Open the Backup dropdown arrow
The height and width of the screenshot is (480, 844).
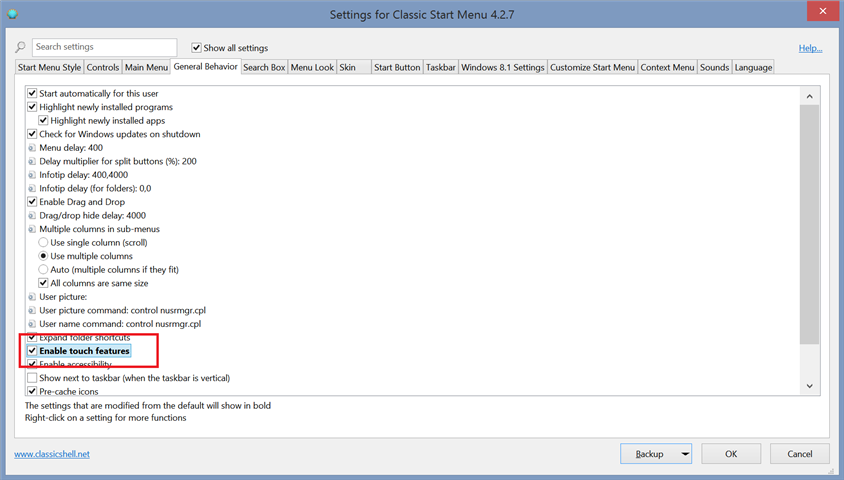[685, 454]
